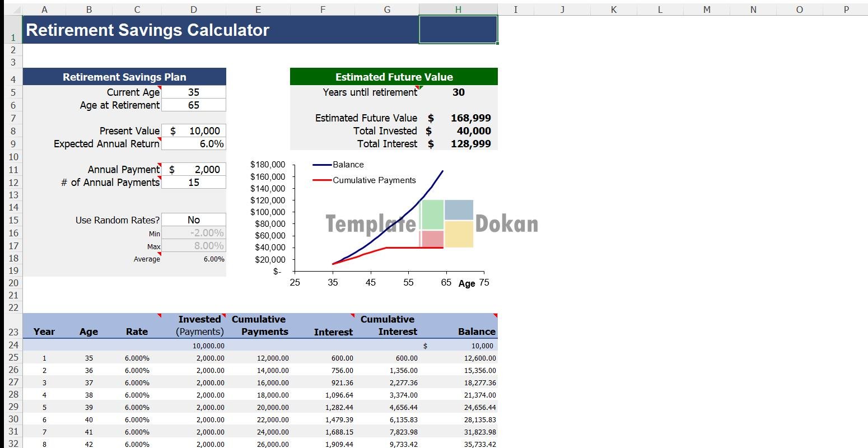The height and width of the screenshot is (448, 868).
Task: Select the Age at Retirement value cell
Action: point(194,105)
